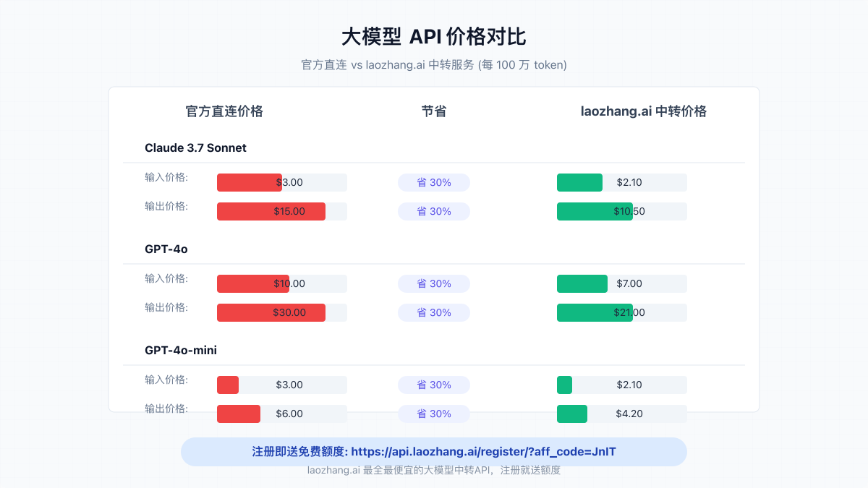Click "输出价格:" label under GPT-4o-mini
The height and width of the screenshot is (488, 868).
(x=166, y=408)
